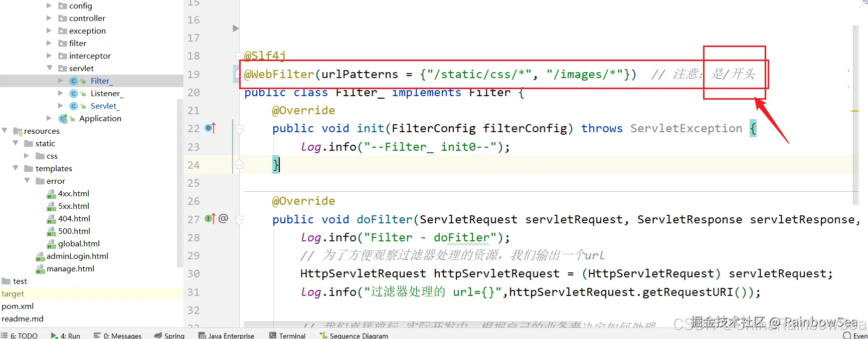Expand the css folder arrow
This screenshot has height=339, width=868.
coord(27,156)
